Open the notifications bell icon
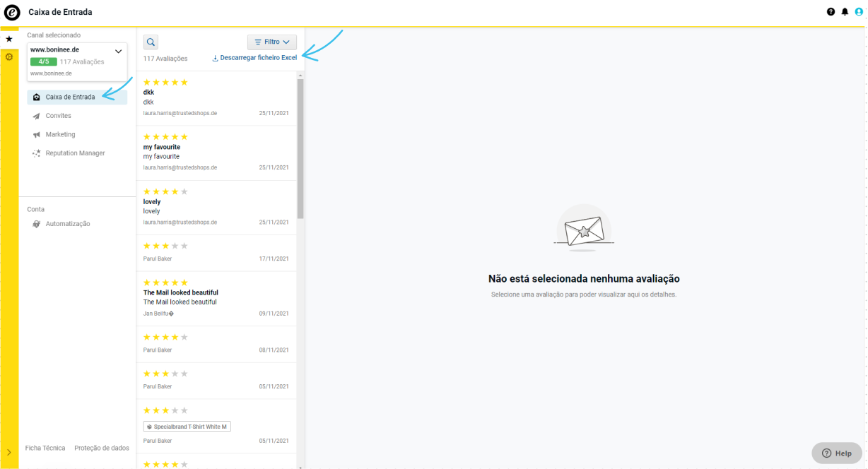This screenshot has height=469, width=868. pos(845,12)
